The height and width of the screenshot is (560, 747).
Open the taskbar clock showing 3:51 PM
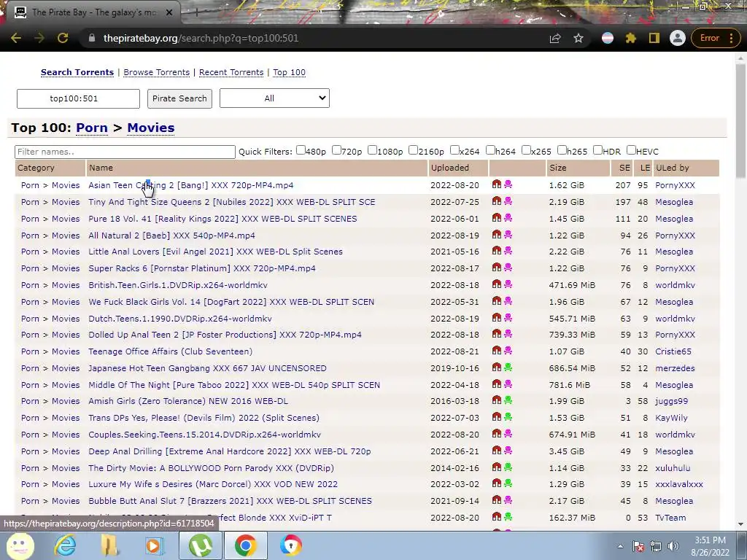click(710, 546)
